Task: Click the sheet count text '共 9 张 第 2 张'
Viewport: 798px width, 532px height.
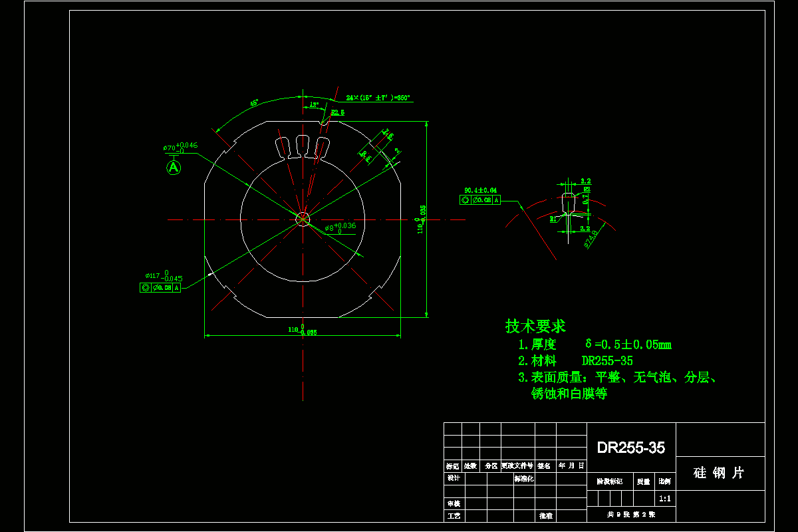Action: pyautogui.click(x=631, y=515)
